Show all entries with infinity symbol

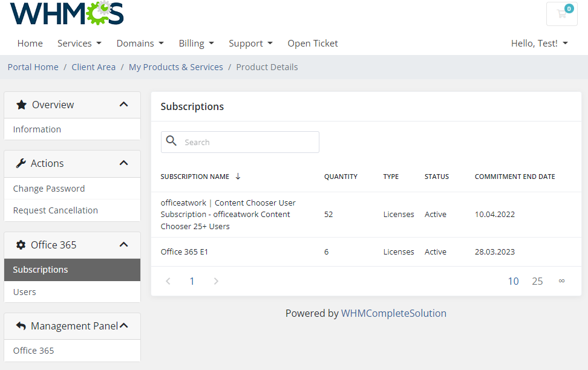click(561, 281)
